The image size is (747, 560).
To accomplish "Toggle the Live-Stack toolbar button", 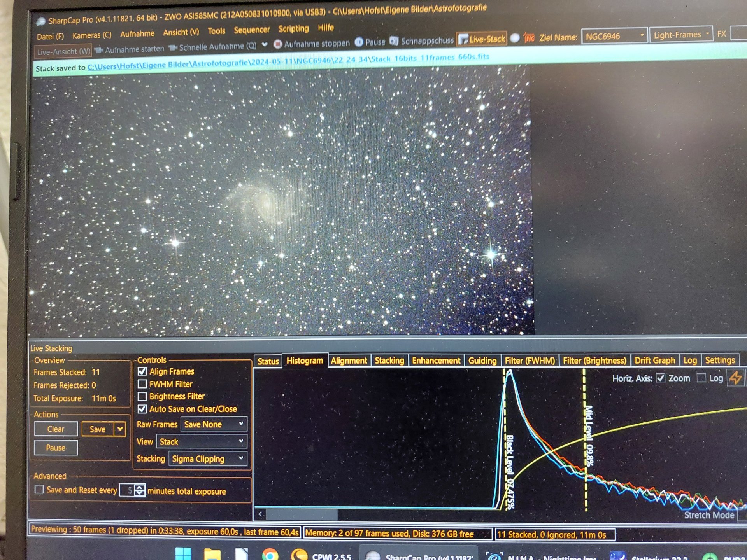I will [482, 38].
